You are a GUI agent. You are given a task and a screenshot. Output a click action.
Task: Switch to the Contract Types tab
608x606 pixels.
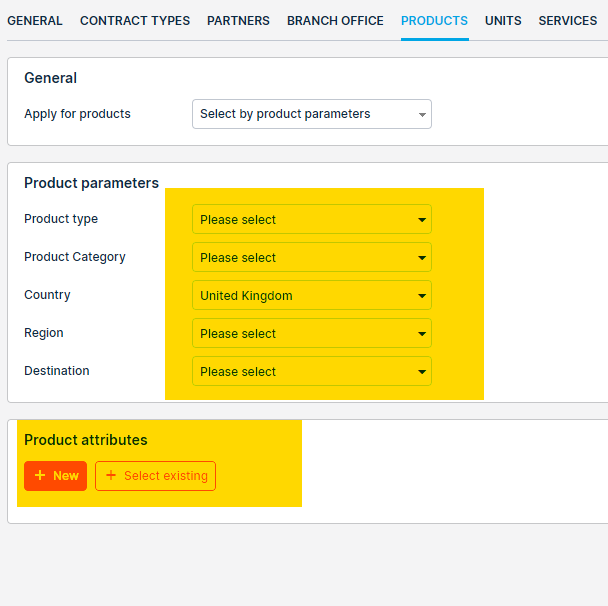tap(135, 21)
